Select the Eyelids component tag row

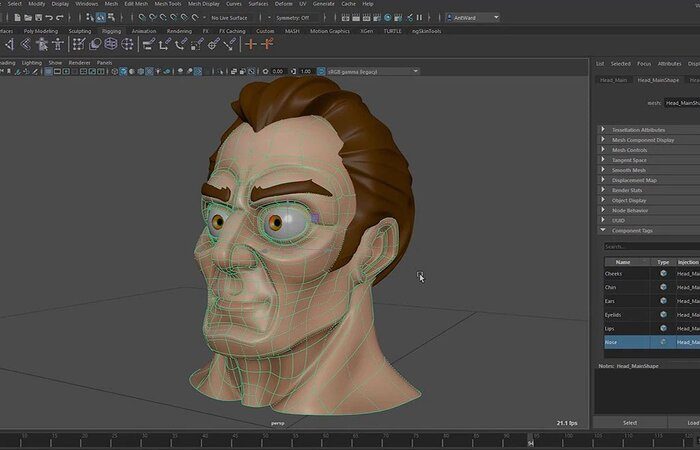[652, 315]
